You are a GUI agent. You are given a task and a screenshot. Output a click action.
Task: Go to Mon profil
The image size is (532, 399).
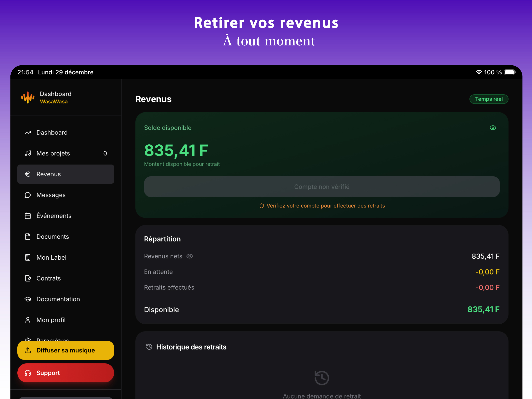[x=66, y=320]
